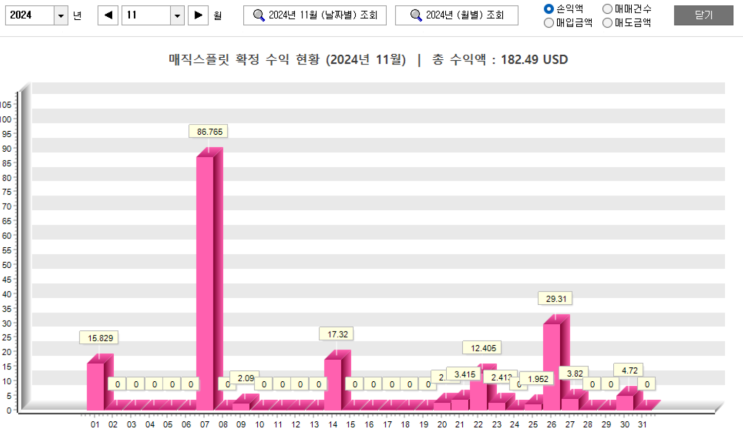Select the 매입금액 radio button
Viewport: 743px width, 439px height.
[549, 22]
